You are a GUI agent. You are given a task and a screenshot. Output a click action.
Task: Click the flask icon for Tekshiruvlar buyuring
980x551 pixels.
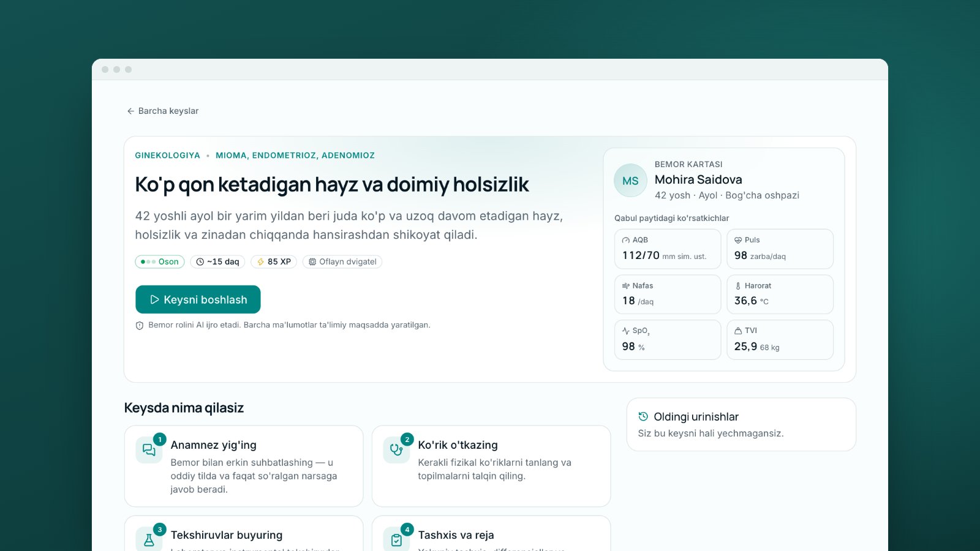pos(149,540)
